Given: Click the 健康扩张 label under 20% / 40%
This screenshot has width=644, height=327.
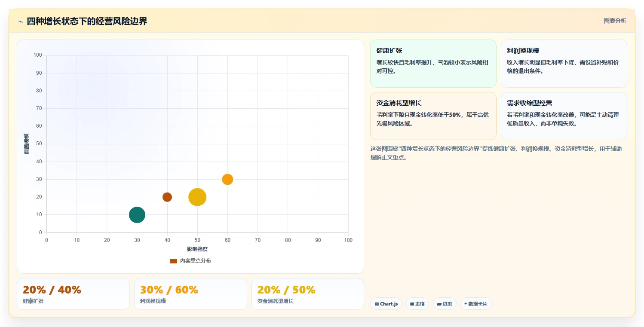Looking at the screenshot, I should [x=33, y=301].
